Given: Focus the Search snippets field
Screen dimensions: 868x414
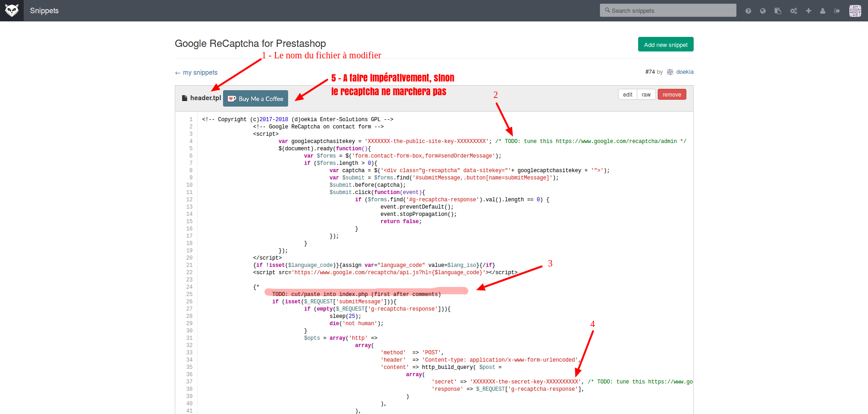Looking at the screenshot, I should pos(668,10).
